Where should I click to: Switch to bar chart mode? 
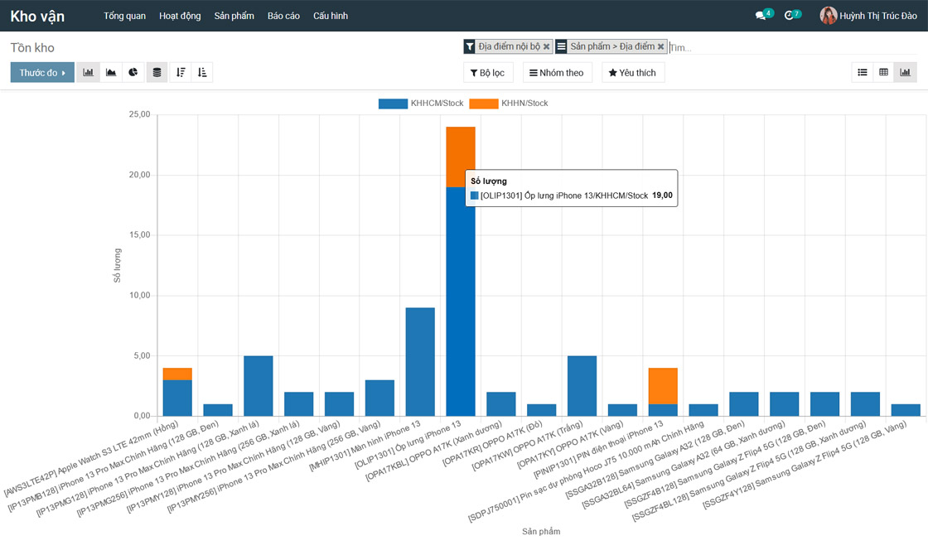pyautogui.click(x=88, y=73)
